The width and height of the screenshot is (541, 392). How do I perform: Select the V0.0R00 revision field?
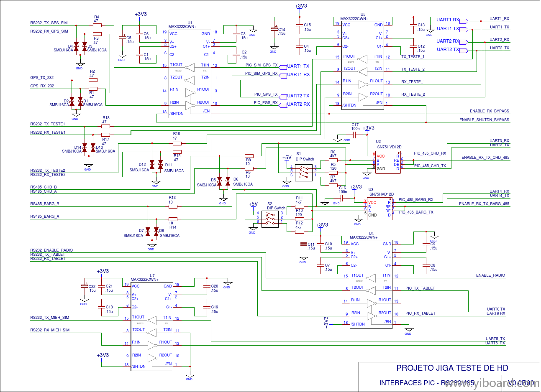pos(521,383)
